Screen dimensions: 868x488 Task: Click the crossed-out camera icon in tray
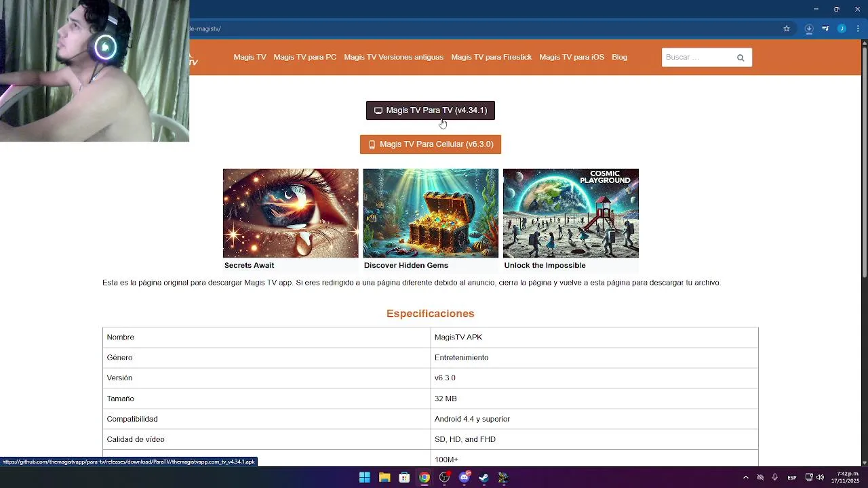760,477
